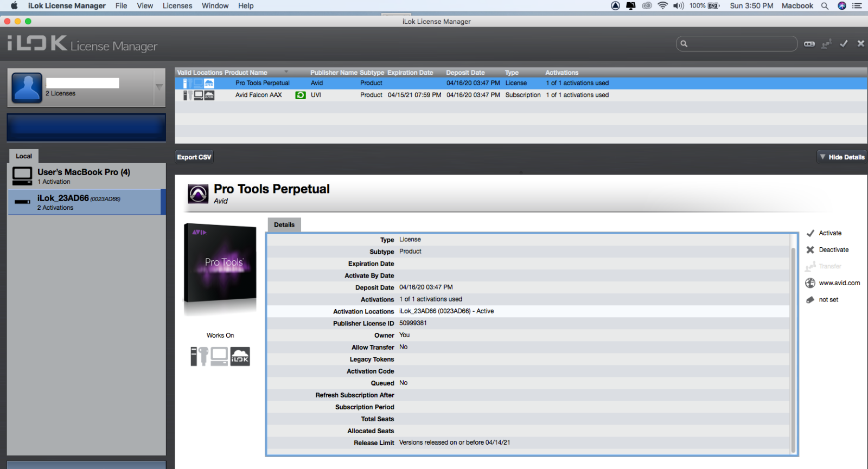This screenshot has height=469, width=868.
Task: Open the Licenses menu
Action: point(177,6)
